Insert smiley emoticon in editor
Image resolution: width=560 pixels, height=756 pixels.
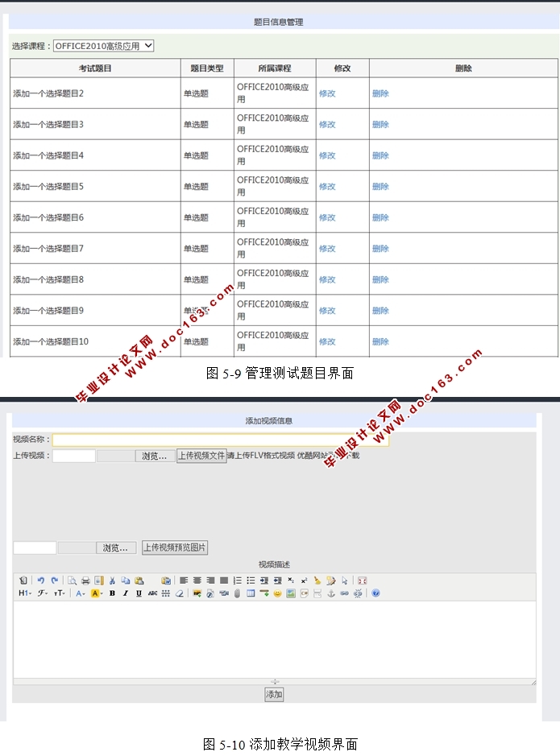click(277, 593)
